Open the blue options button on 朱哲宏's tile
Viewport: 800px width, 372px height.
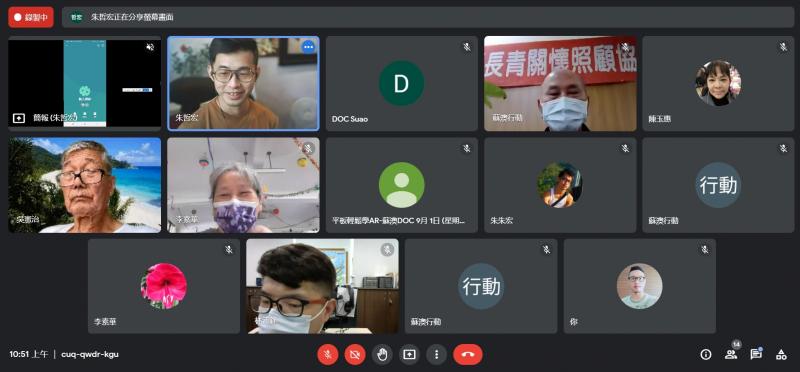pos(308,47)
